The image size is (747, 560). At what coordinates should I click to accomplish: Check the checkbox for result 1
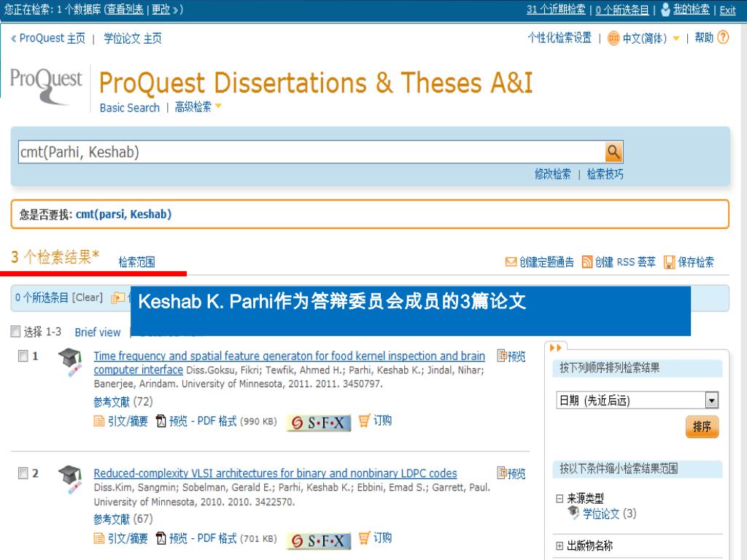click(x=23, y=356)
